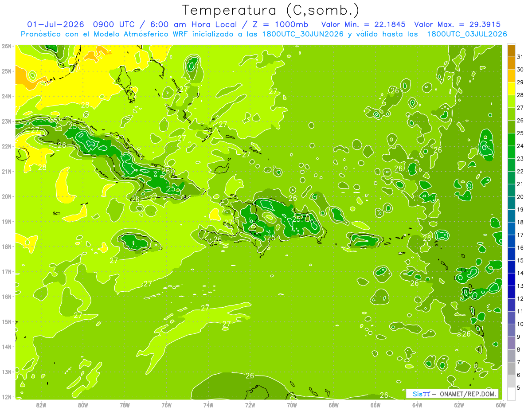Click the 74W longitude axis label
Viewport: 532px width, 411px height.
(208, 404)
